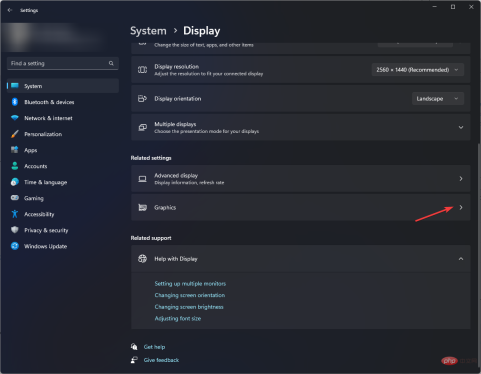Click the Accounts person icon
481x374 pixels.
pyautogui.click(x=15, y=166)
